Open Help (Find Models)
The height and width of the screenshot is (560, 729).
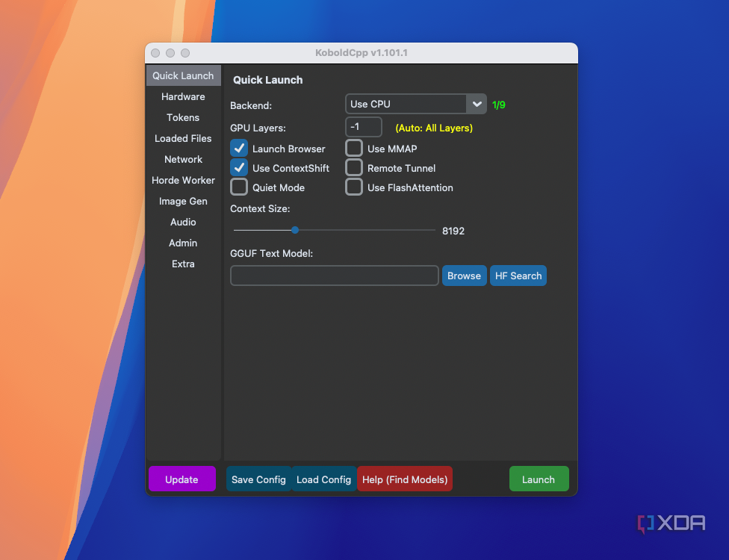point(405,479)
